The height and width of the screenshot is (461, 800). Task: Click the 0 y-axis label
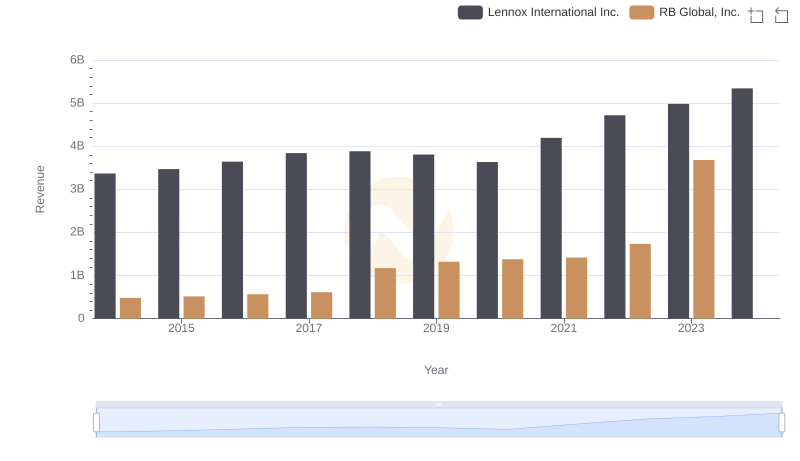[81, 318]
